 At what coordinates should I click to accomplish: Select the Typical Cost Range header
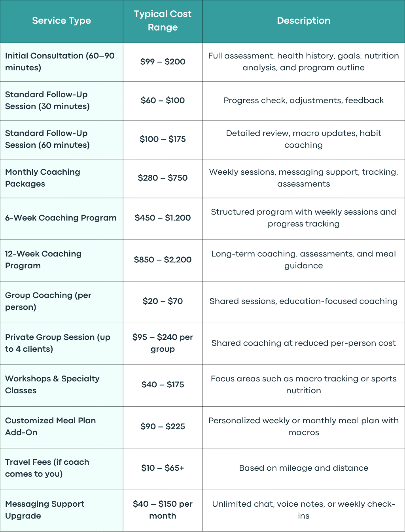[163, 21]
